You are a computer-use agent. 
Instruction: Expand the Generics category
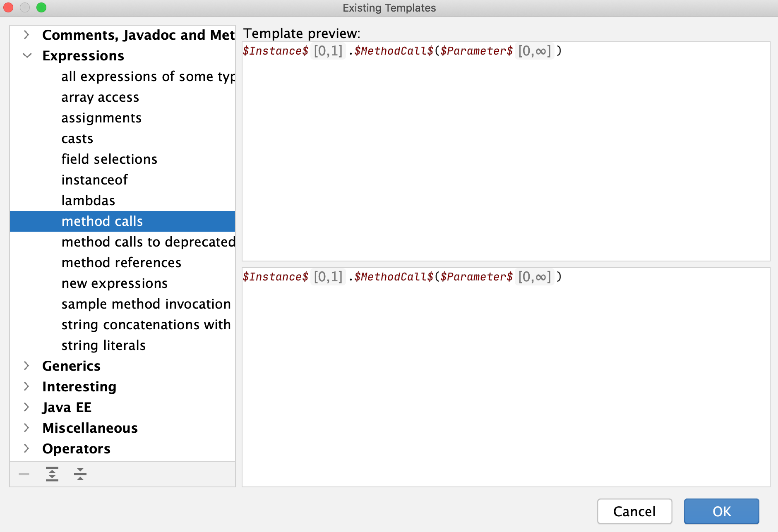click(x=27, y=366)
